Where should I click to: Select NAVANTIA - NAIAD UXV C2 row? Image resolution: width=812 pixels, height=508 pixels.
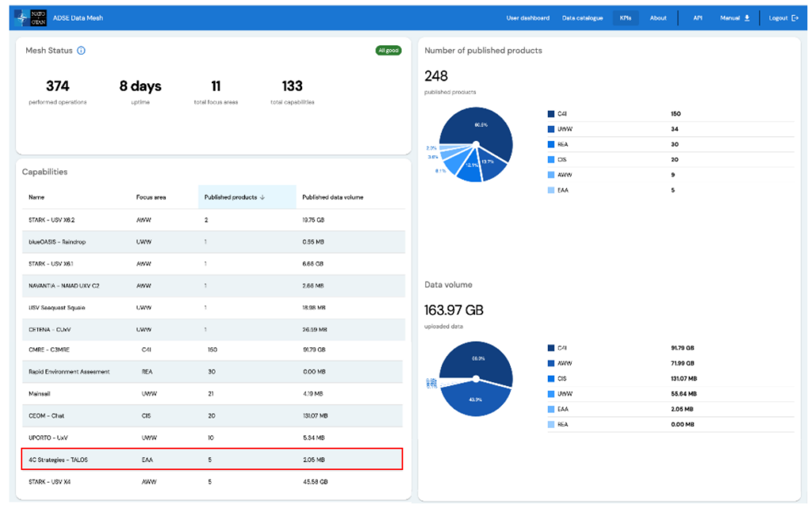tap(213, 285)
